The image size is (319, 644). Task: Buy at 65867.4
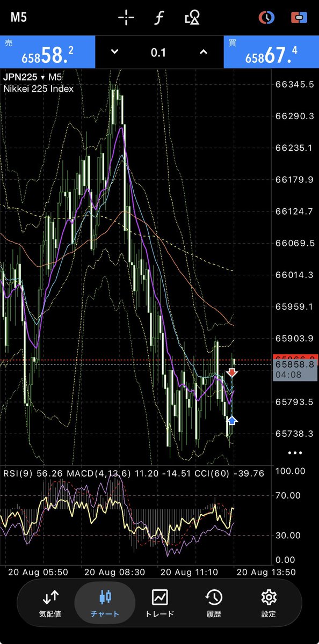(271, 52)
